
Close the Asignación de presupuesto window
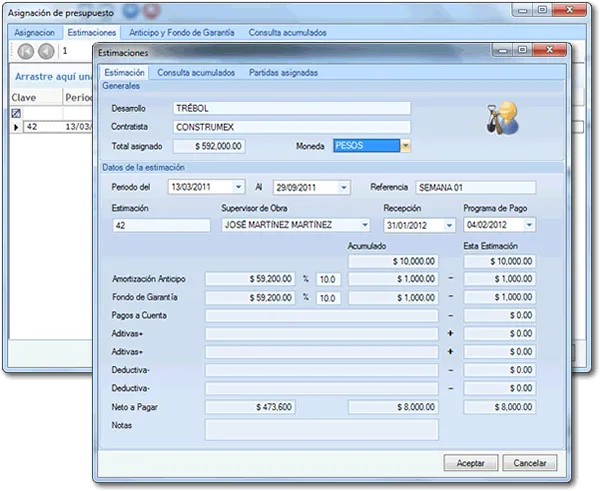[569, 10]
